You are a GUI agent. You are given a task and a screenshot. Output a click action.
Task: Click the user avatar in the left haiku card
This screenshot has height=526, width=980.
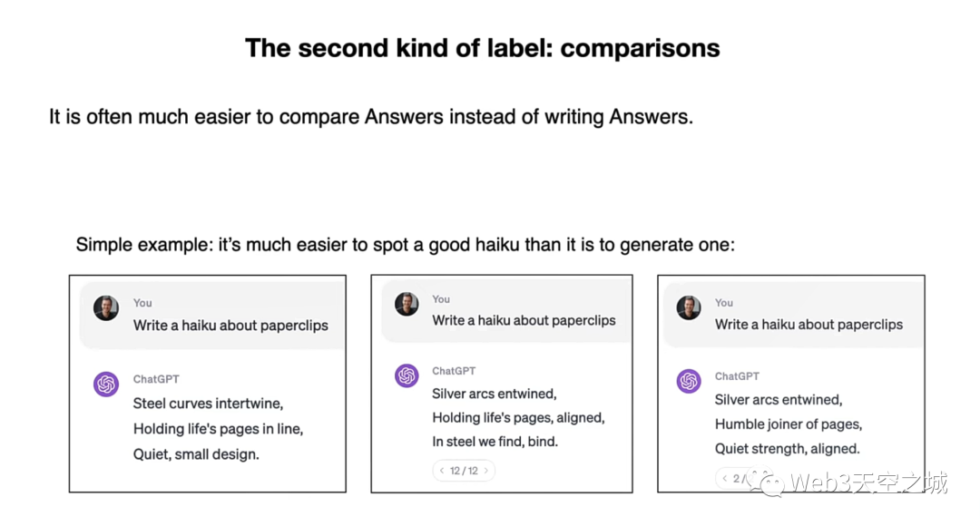pyautogui.click(x=106, y=308)
